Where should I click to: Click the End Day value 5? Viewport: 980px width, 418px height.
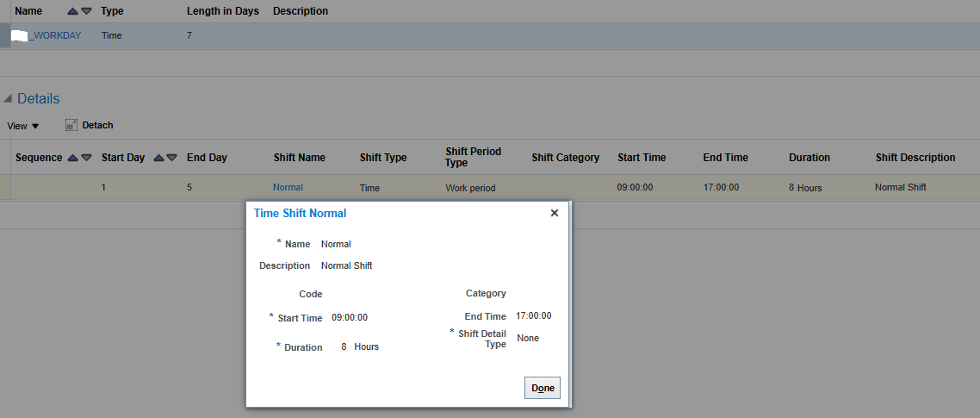(189, 187)
